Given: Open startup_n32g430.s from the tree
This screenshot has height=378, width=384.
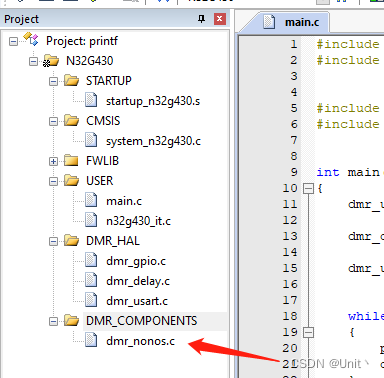Looking at the screenshot, I should (153, 101).
